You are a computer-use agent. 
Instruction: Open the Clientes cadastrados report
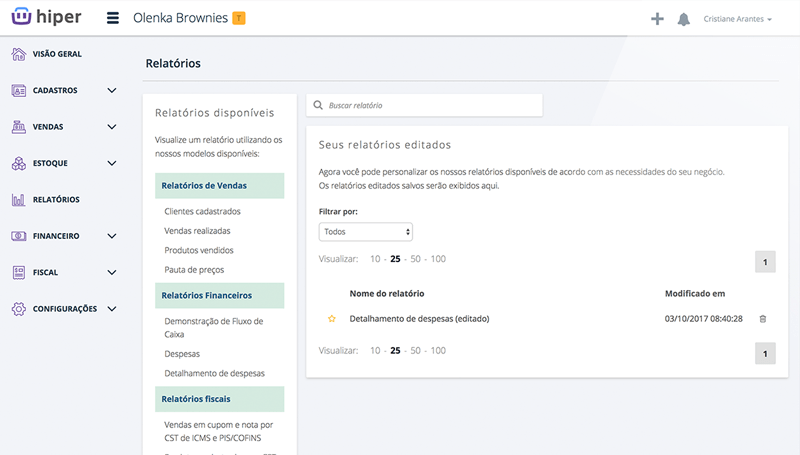pyautogui.click(x=202, y=211)
